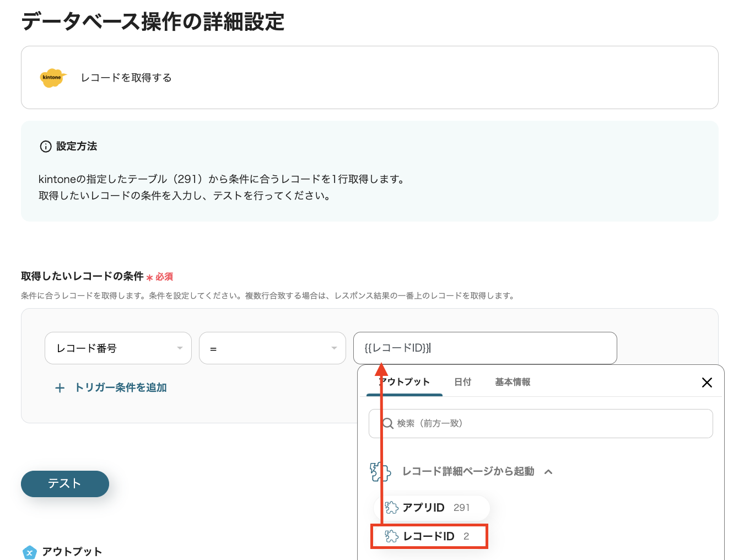
Task: Switch to the アウトプット tab
Action: click(x=404, y=382)
